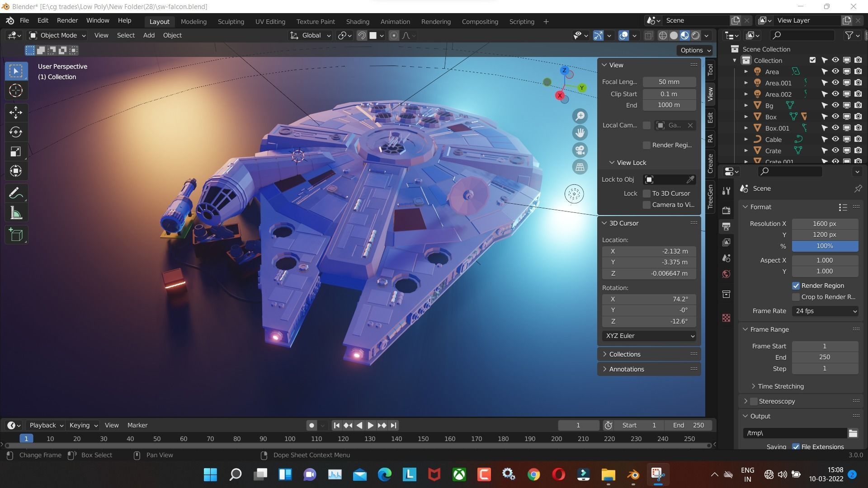Enable the Stereoscopy checkbox
The width and height of the screenshot is (868, 488).
point(754,401)
